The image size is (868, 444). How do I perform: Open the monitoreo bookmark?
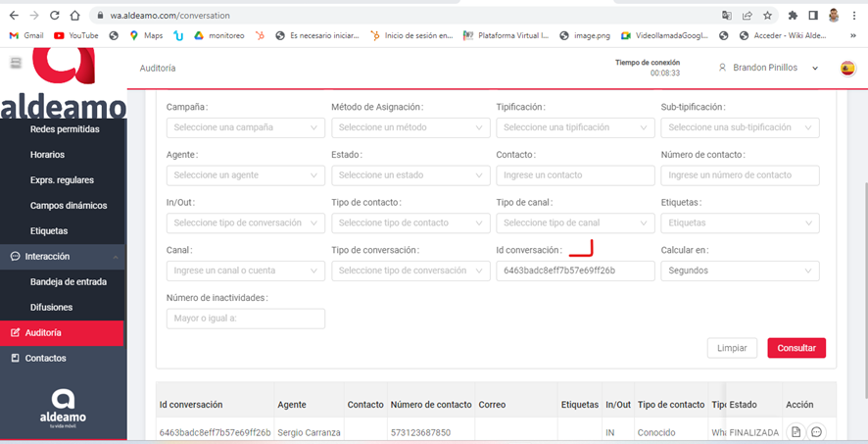click(x=219, y=35)
